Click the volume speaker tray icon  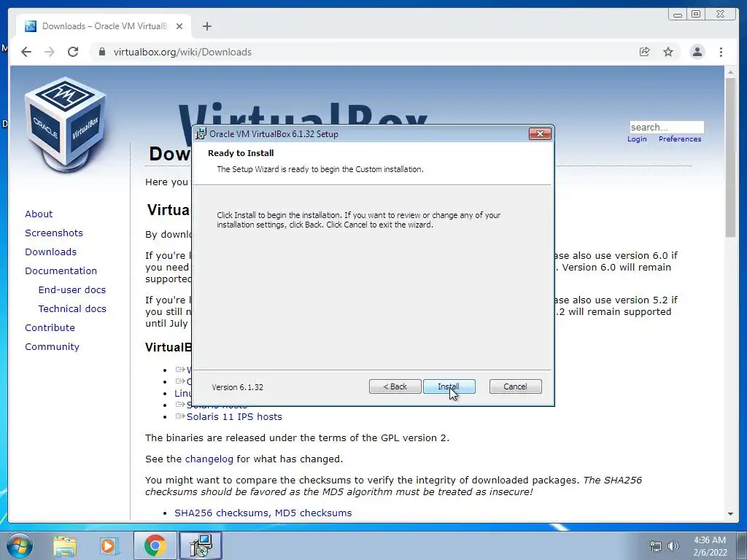point(673,547)
